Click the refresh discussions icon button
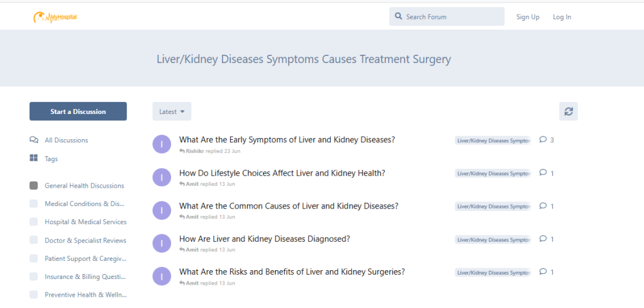644x308 pixels. point(569,111)
